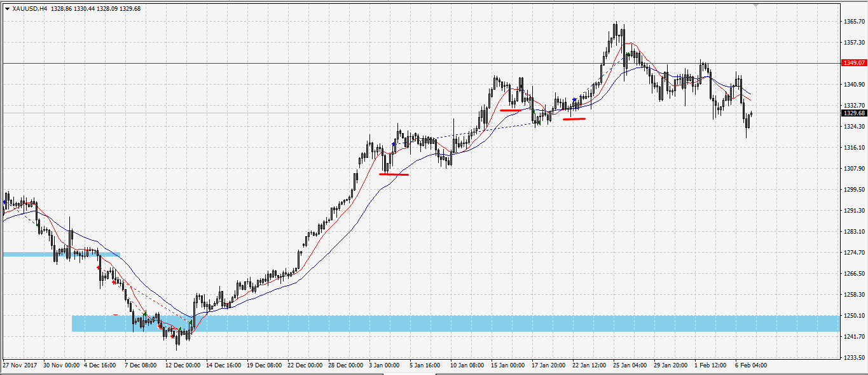Click the 1307.90 price scale label
This screenshot has height=375, width=868.
point(854,168)
